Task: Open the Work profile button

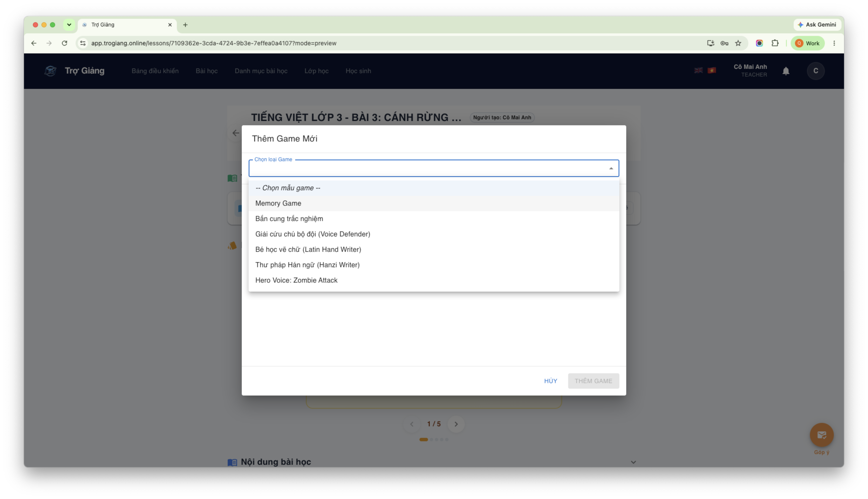Action: 807,43
